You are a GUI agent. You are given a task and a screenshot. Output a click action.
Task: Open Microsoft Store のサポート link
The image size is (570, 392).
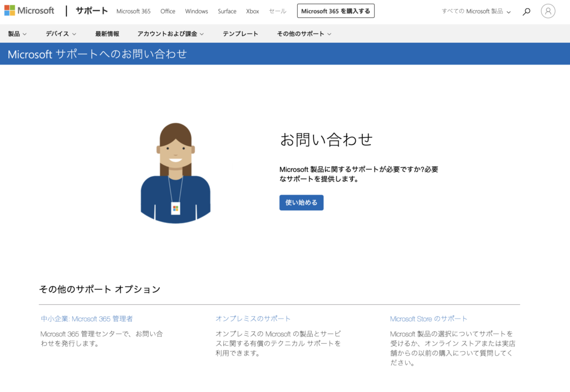(429, 319)
